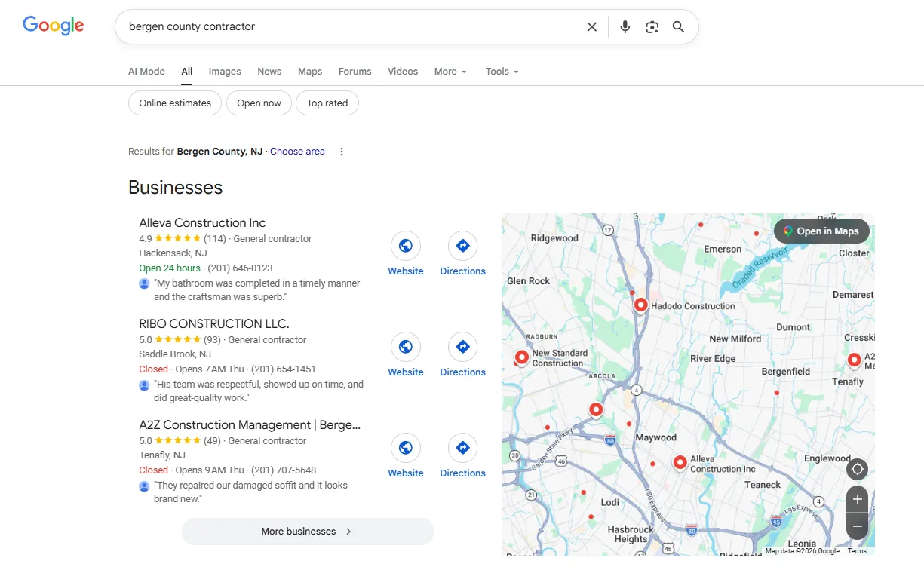Open Google Lens image search

(x=652, y=27)
